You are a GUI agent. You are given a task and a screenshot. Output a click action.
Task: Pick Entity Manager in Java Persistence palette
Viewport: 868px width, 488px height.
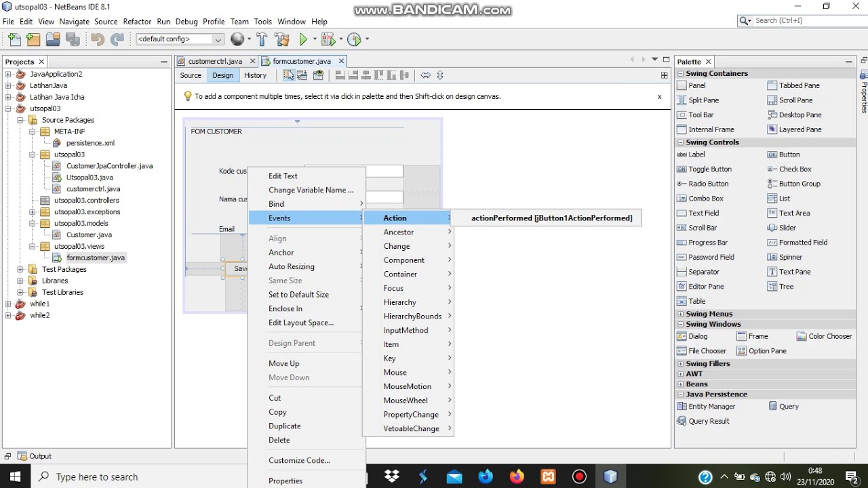[706, 407]
